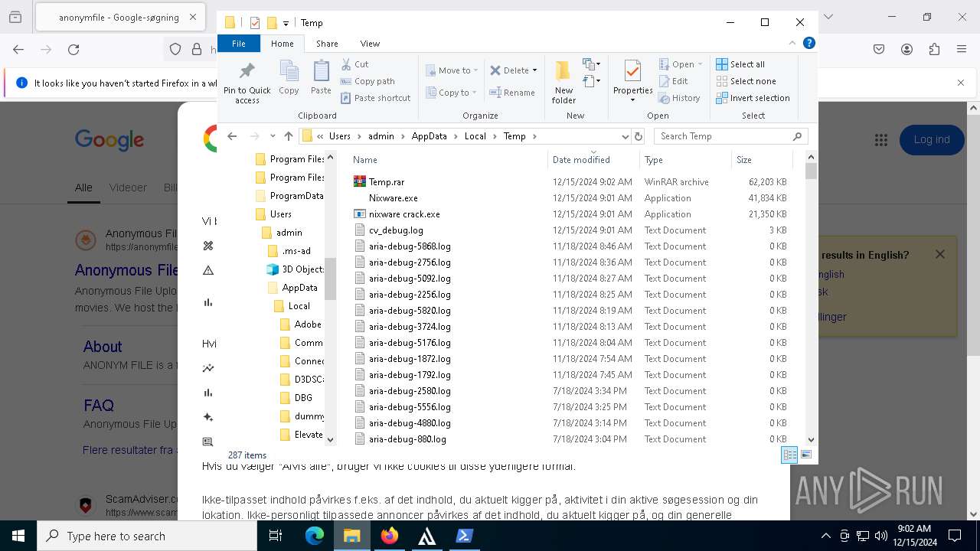Select aria-debug-880.log file
980x551 pixels.
407,439
